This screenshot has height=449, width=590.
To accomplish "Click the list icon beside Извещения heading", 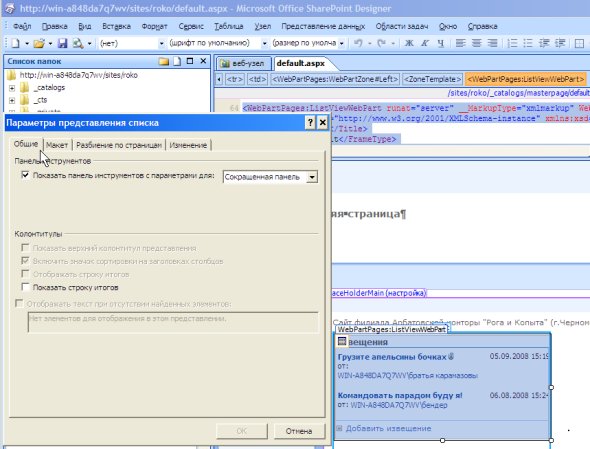I will click(342, 341).
